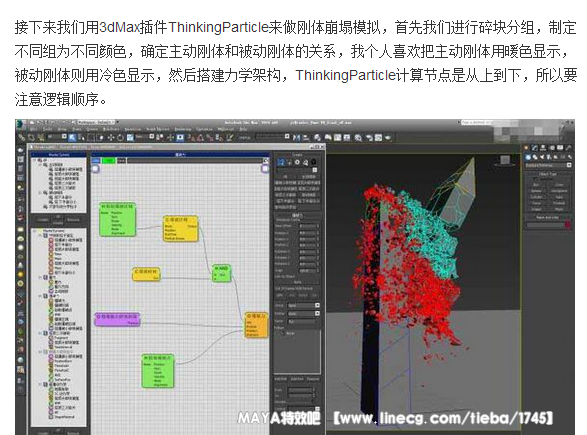Toggle Spinner Snap in main toolbar
587x435 pixels.
[219, 137]
